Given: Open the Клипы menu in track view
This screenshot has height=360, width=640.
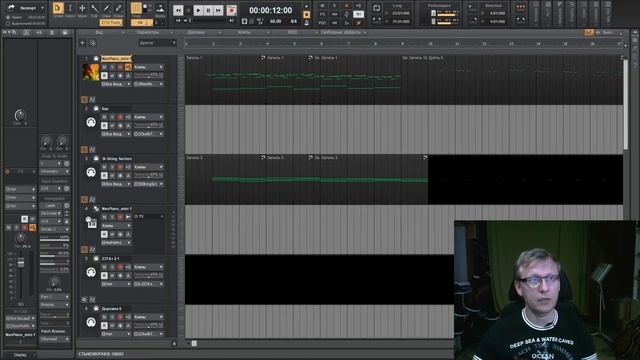Looking at the screenshot, I should point(244,32).
